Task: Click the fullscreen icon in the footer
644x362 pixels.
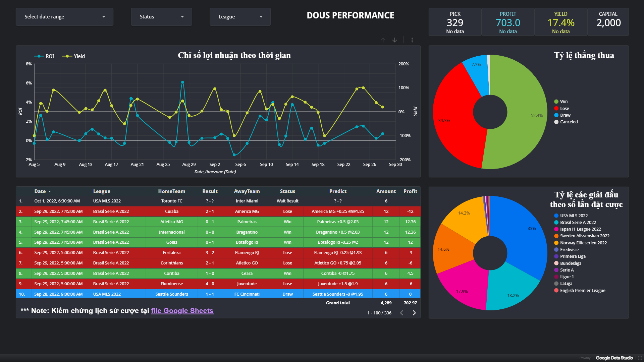Action: click(x=640, y=358)
